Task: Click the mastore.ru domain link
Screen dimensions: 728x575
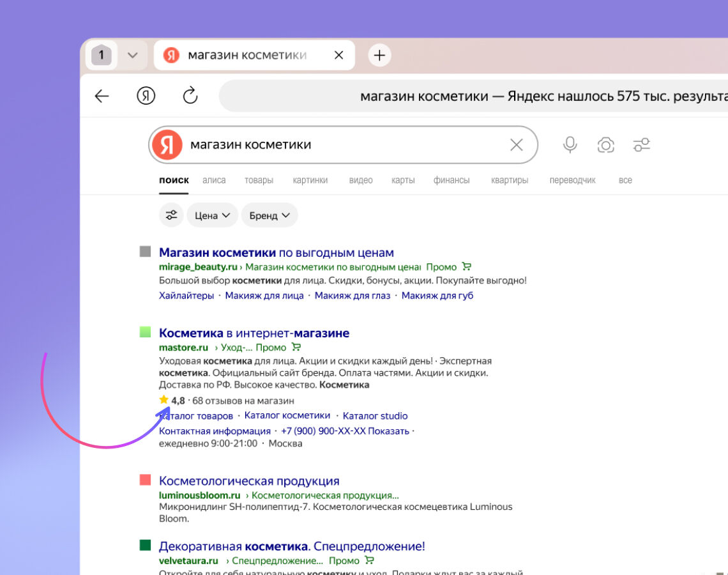Action: (183, 348)
